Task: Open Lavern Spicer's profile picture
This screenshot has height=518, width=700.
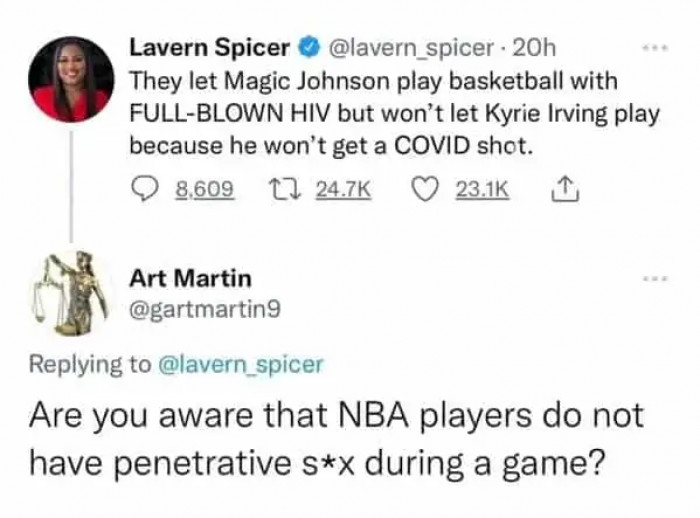Action: (70, 79)
